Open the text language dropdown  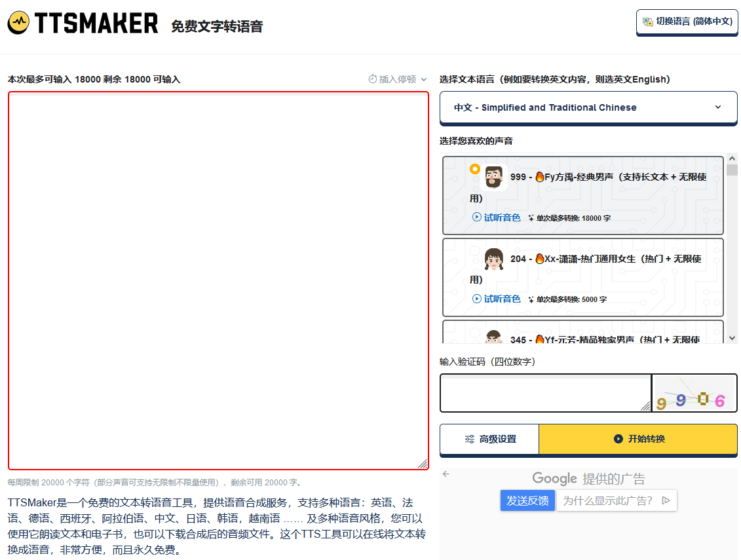[588, 107]
